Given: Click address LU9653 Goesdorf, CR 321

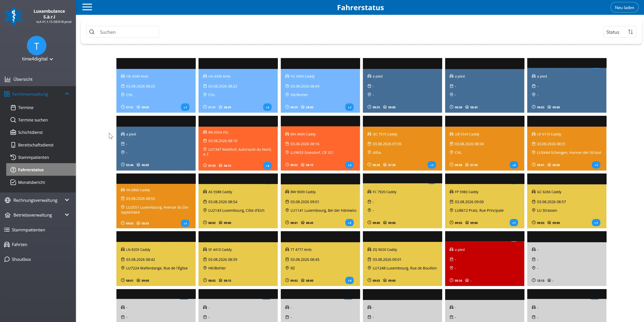Looking at the screenshot, I should coord(312,152).
